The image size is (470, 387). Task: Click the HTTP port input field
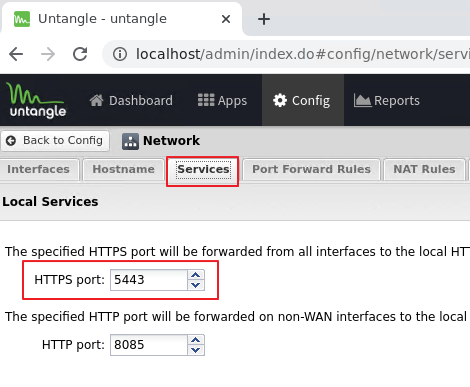pyautogui.click(x=149, y=345)
